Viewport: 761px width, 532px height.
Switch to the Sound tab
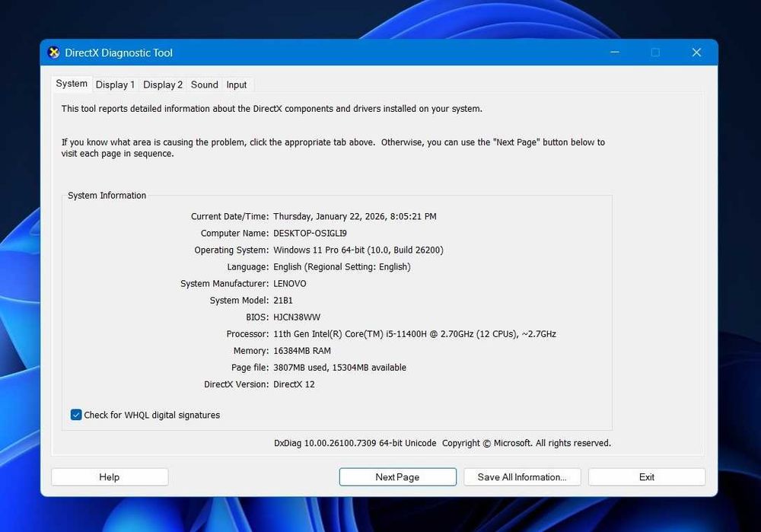pos(204,84)
